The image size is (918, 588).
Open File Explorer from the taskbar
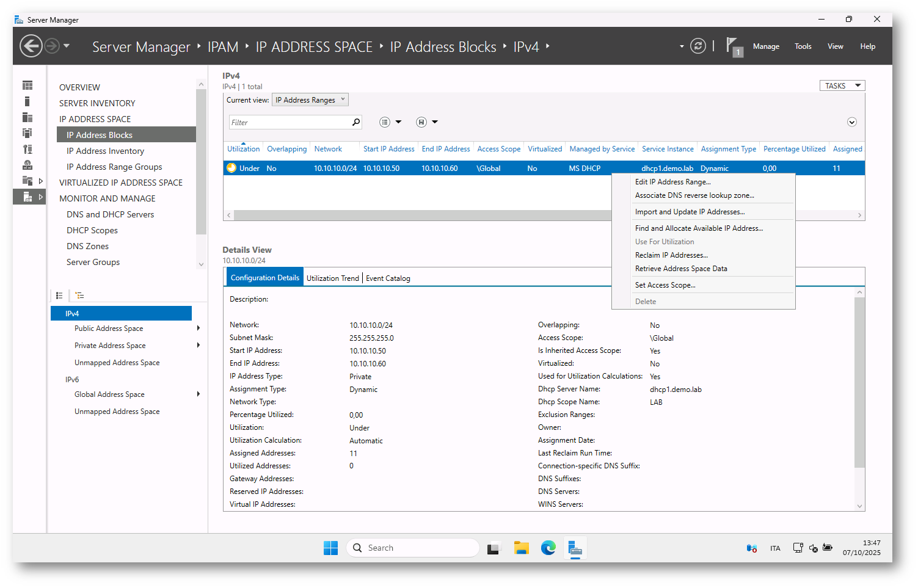[521, 548]
